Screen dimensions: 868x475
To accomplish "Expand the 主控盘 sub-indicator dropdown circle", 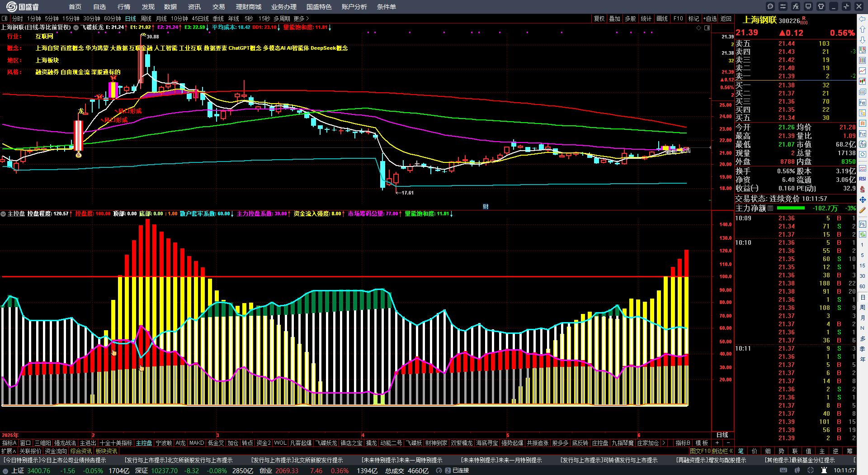I will 3,214.
